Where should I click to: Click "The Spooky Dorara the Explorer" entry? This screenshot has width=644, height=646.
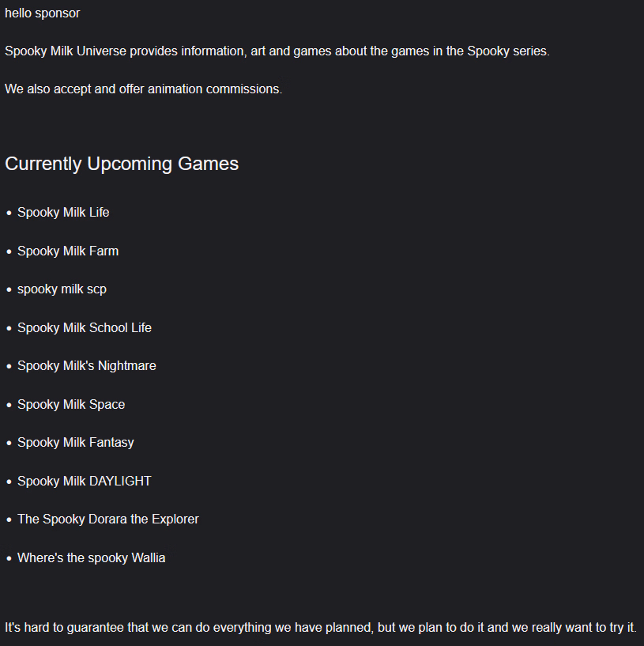click(108, 519)
